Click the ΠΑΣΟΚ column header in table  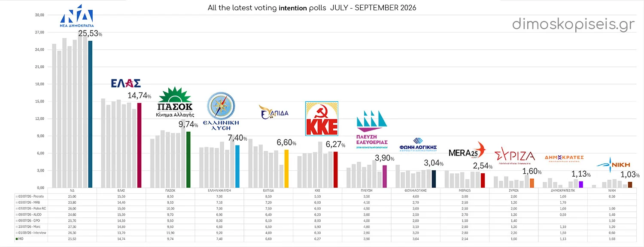tap(170, 190)
